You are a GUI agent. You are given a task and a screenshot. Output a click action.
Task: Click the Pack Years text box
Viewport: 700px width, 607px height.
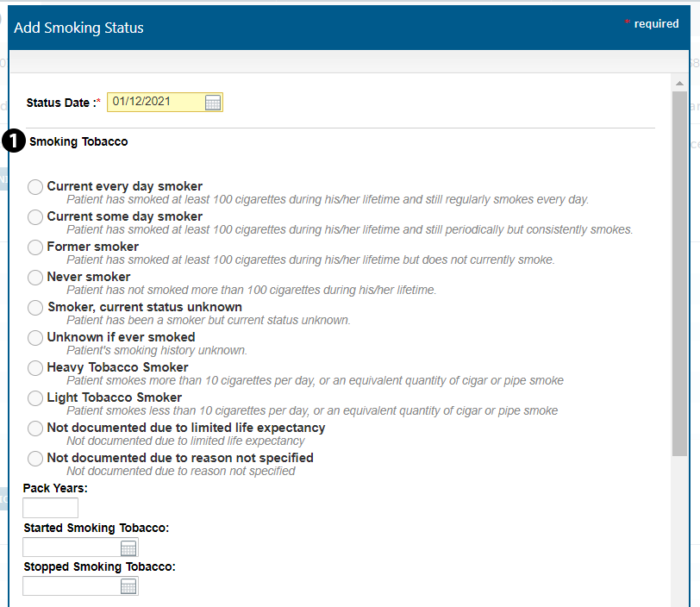click(x=50, y=509)
